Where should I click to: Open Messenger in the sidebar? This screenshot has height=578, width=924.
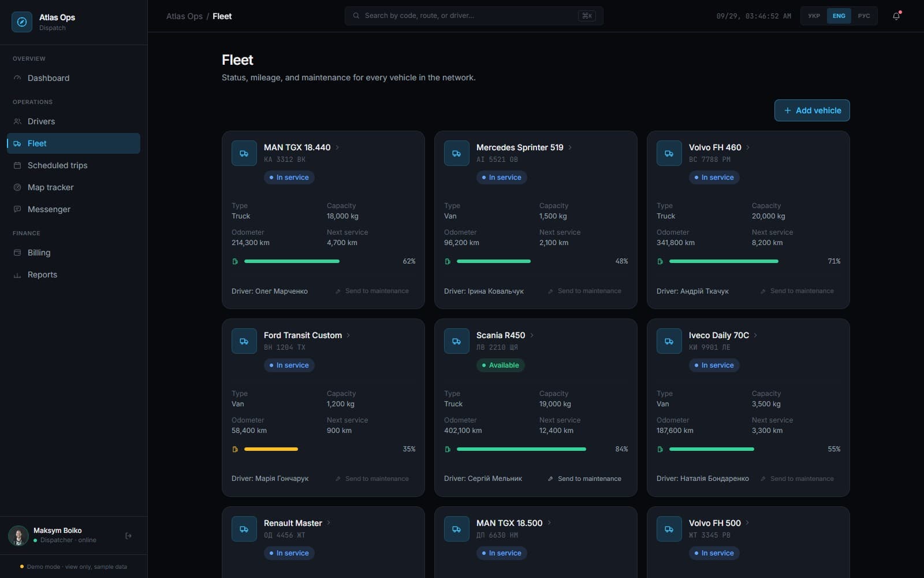pyautogui.click(x=73, y=209)
